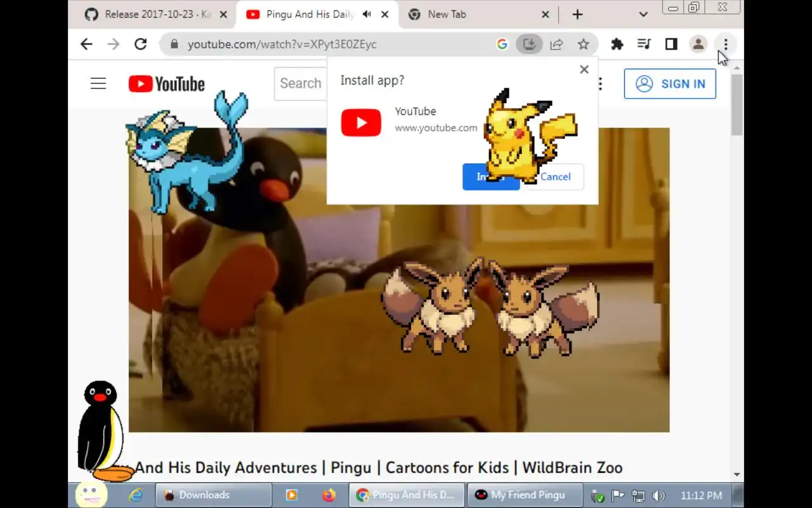The height and width of the screenshot is (508, 812).
Task: Bookmark this tab with the star icon
Action: [584, 44]
